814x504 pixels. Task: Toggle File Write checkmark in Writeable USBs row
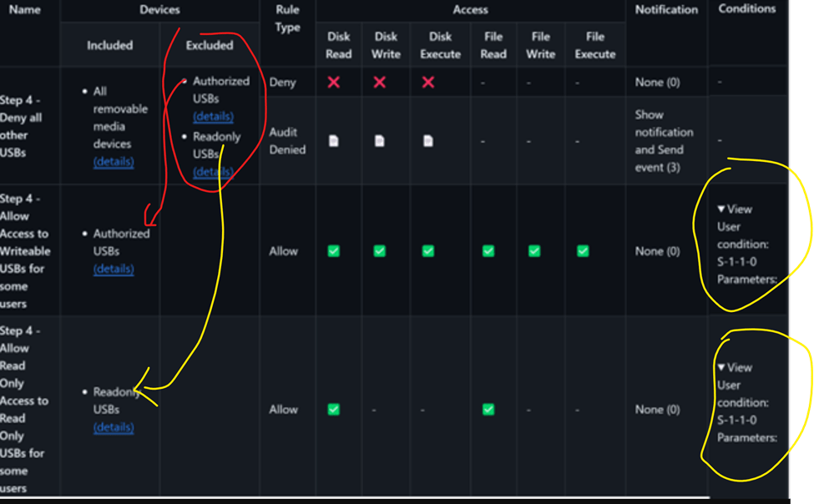point(534,250)
